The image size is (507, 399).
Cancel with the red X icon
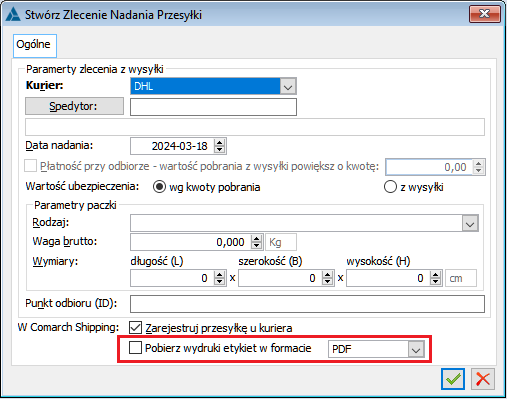point(483,379)
